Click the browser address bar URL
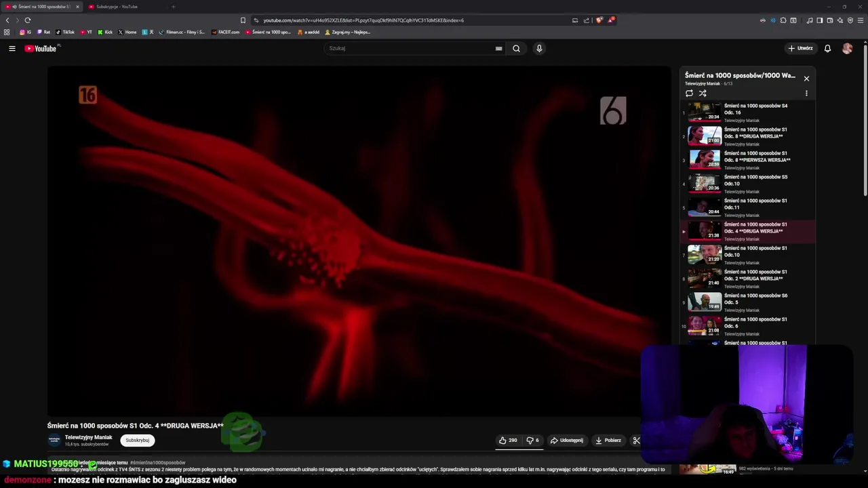Screen dimensions: 868x488 [363, 20]
